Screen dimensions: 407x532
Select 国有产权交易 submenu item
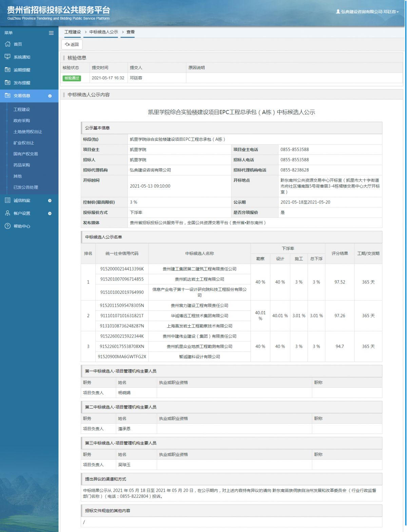click(x=26, y=154)
